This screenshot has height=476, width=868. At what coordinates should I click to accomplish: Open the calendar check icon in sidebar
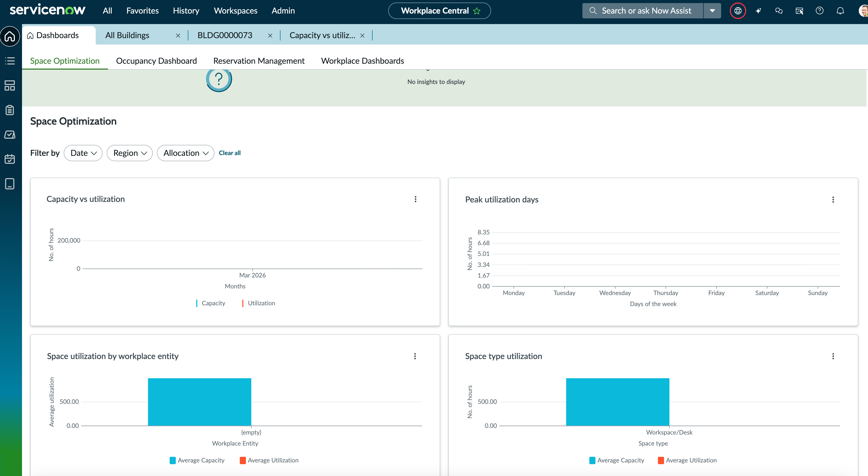(x=10, y=159)
